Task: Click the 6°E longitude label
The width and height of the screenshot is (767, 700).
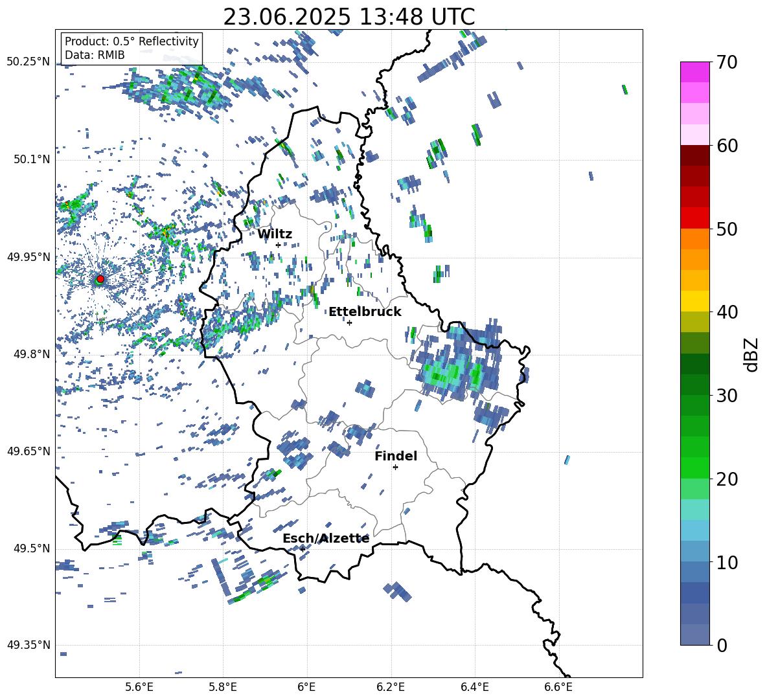Action: click(306, 687)
